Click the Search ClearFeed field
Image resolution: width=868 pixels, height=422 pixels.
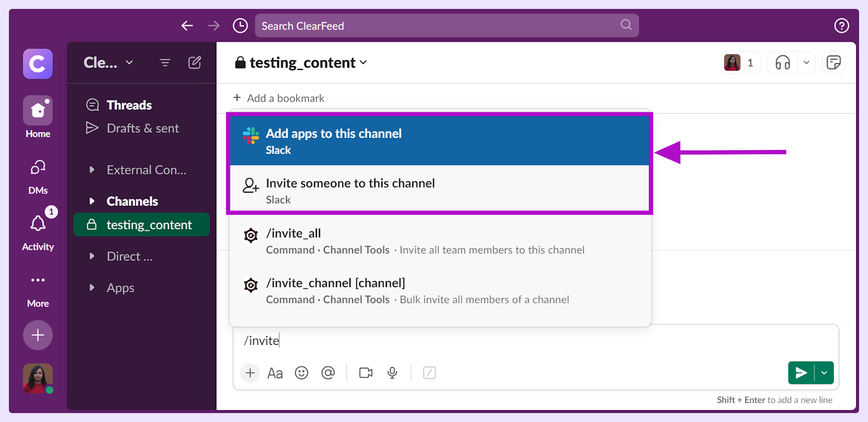tap(446, 26)
